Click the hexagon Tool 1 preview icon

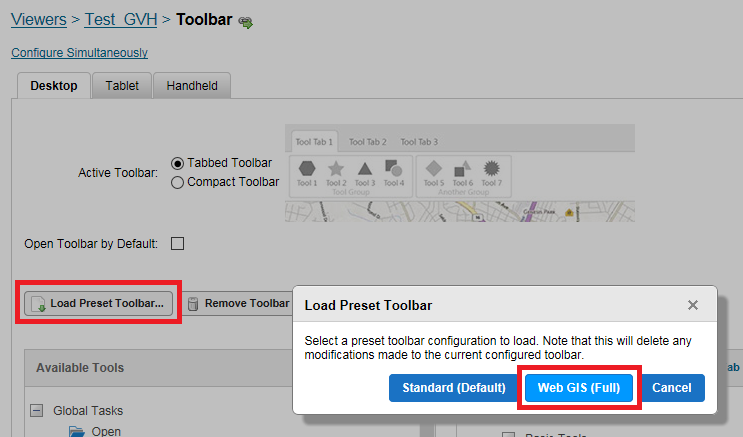click(307, 168)
